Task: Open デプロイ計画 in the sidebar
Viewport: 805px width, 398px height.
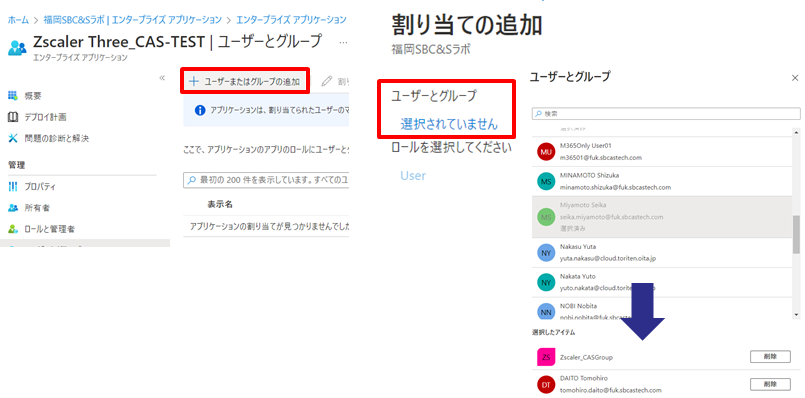Action: click(45, 117)
